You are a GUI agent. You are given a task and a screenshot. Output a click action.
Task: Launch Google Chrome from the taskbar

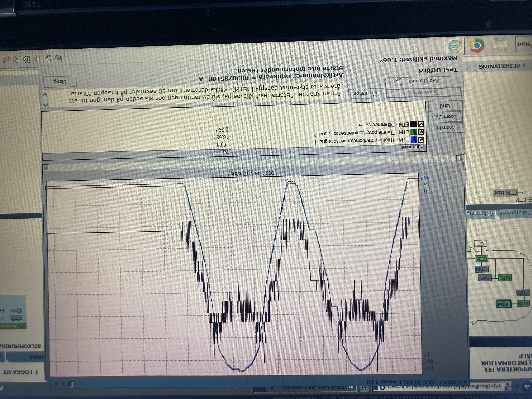(477, 46)
